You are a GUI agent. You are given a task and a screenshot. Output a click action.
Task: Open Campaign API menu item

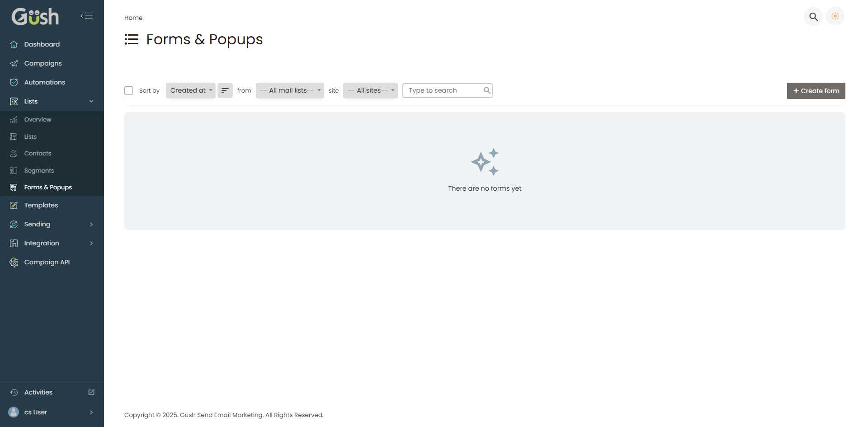[52, 262]
